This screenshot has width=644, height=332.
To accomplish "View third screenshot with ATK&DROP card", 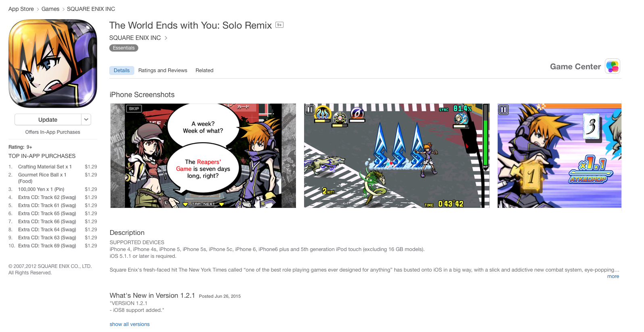I will 559,156.
